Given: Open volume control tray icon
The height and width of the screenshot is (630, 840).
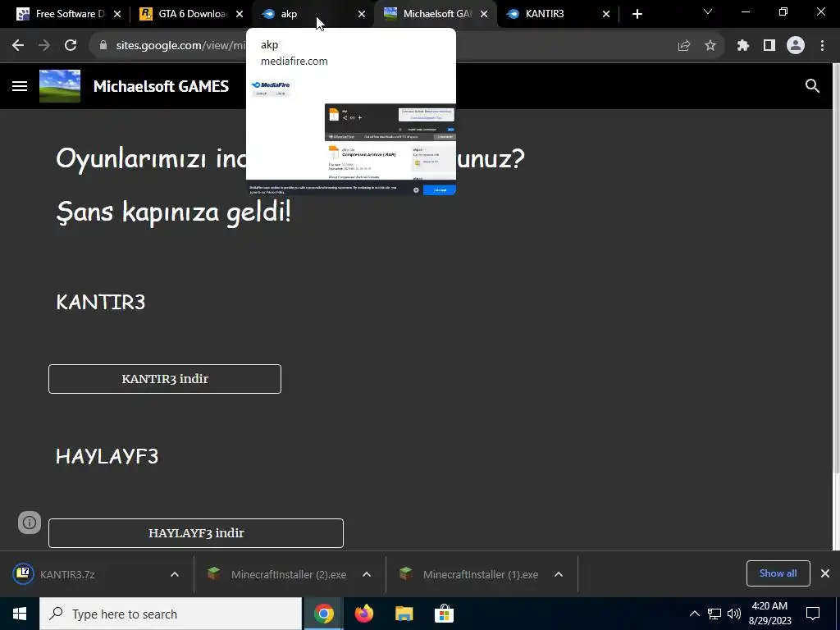Looking at the screenshot, I should 734,614.
